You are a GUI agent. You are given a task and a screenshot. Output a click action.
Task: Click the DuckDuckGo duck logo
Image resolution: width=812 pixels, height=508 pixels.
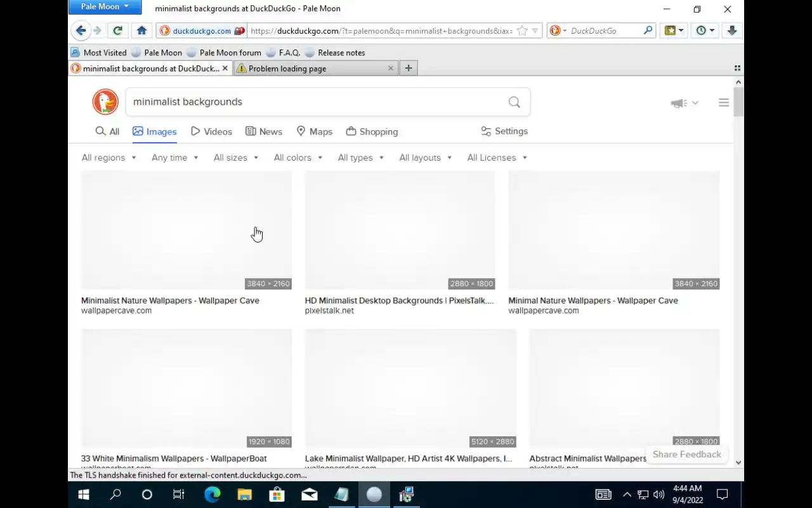[105, 102]
